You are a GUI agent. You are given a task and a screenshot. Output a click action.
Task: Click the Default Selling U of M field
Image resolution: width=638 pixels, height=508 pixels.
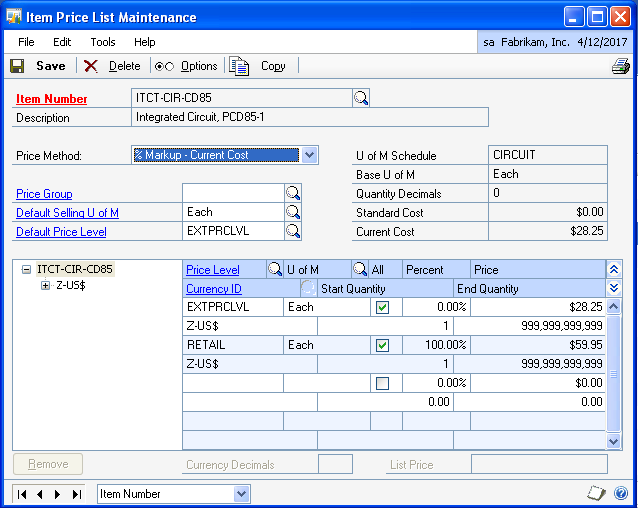tap(234, 212)
